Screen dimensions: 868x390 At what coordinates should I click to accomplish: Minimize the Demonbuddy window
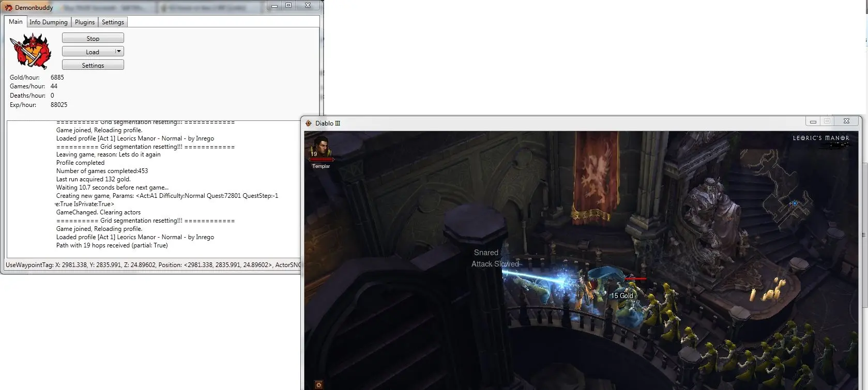click(x=275, y=6)
